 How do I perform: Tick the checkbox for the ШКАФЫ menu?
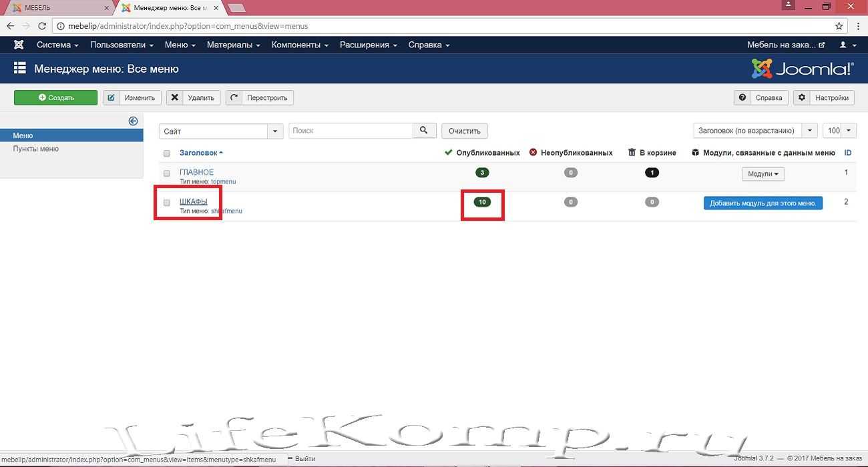coord(167,203)
